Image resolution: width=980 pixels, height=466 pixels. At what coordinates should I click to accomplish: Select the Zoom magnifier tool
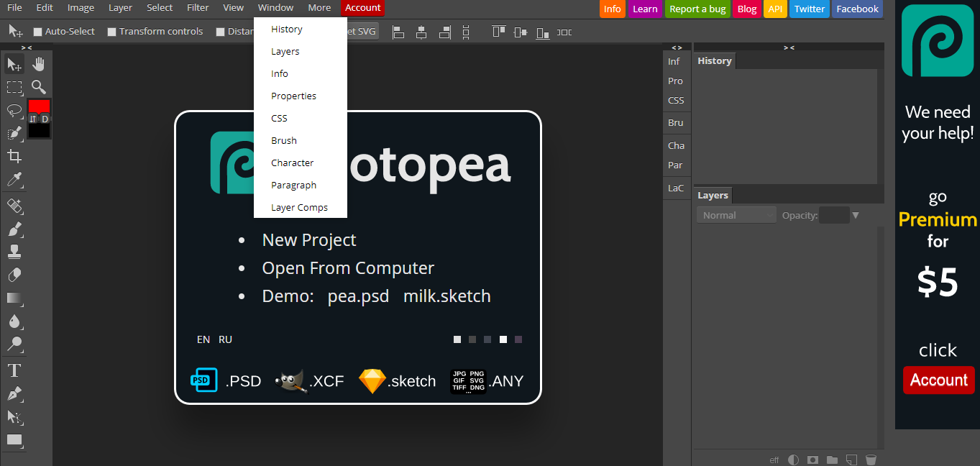coord(39,88)
